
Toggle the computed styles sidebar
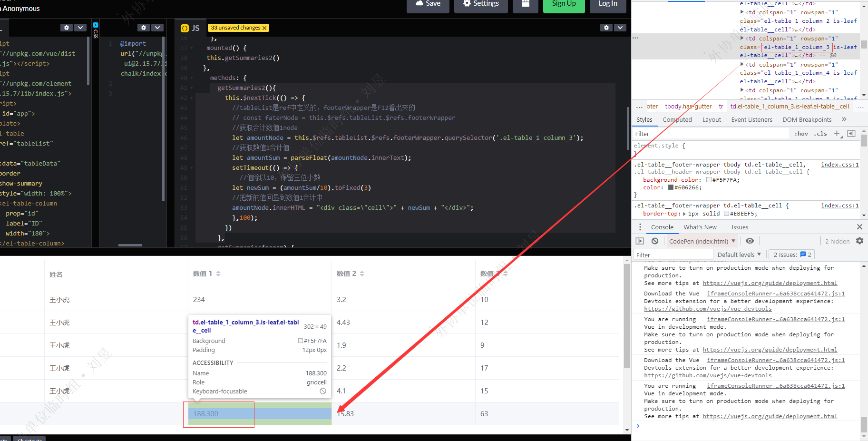tap(851, 134)
